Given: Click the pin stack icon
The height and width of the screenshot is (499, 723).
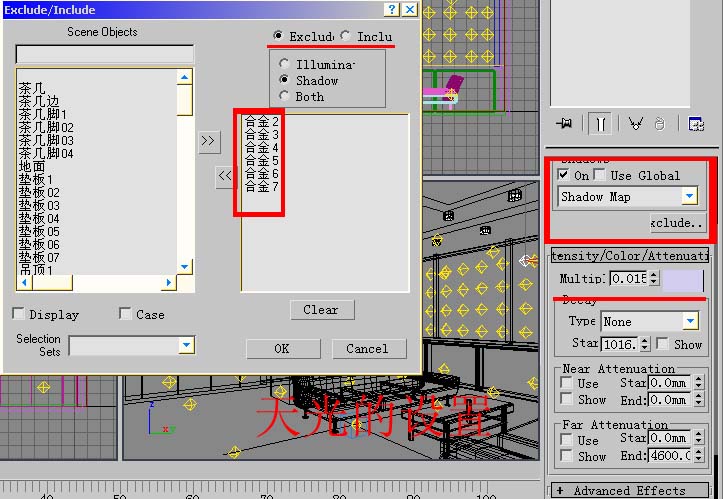Looking at the screenshot, I should (564, 124).
